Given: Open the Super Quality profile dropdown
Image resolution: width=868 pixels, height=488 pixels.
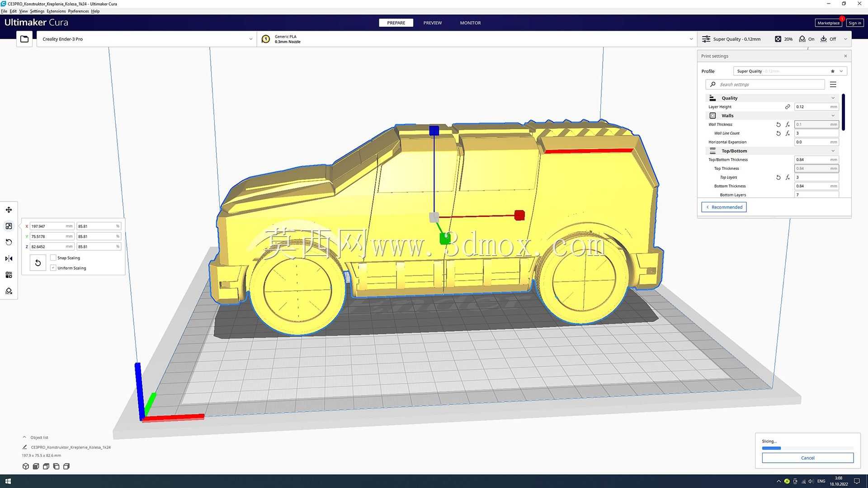Looking at the screenshot, I should coord(790,71).
